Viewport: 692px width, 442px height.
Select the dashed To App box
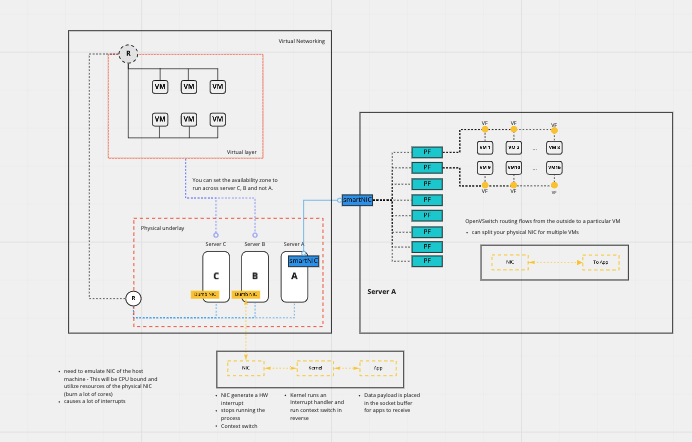pos(600,263)
